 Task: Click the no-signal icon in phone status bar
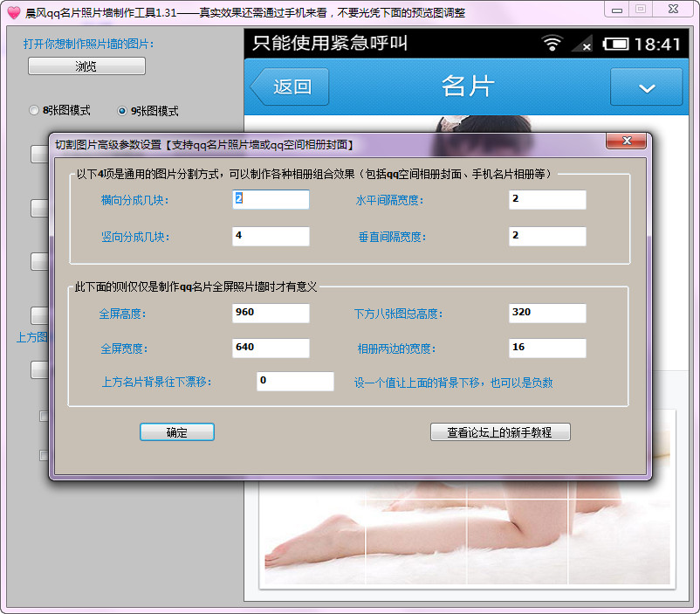(582, 44)
